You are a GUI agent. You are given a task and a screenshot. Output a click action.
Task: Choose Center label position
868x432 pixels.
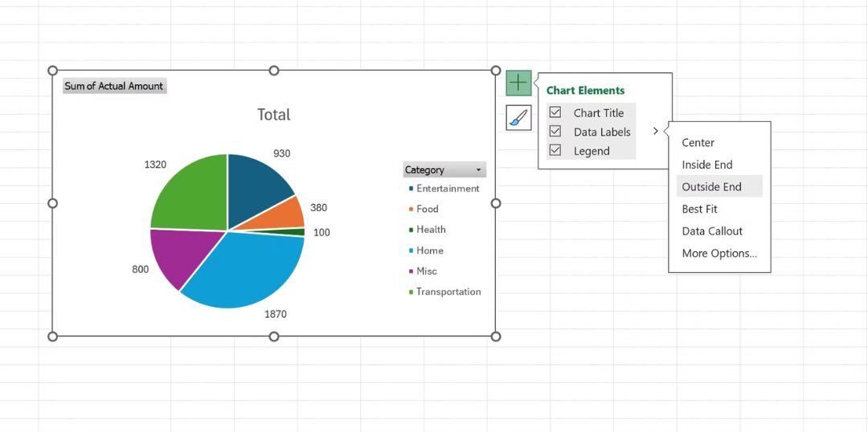pyautogui.click(x=698, y=142)
